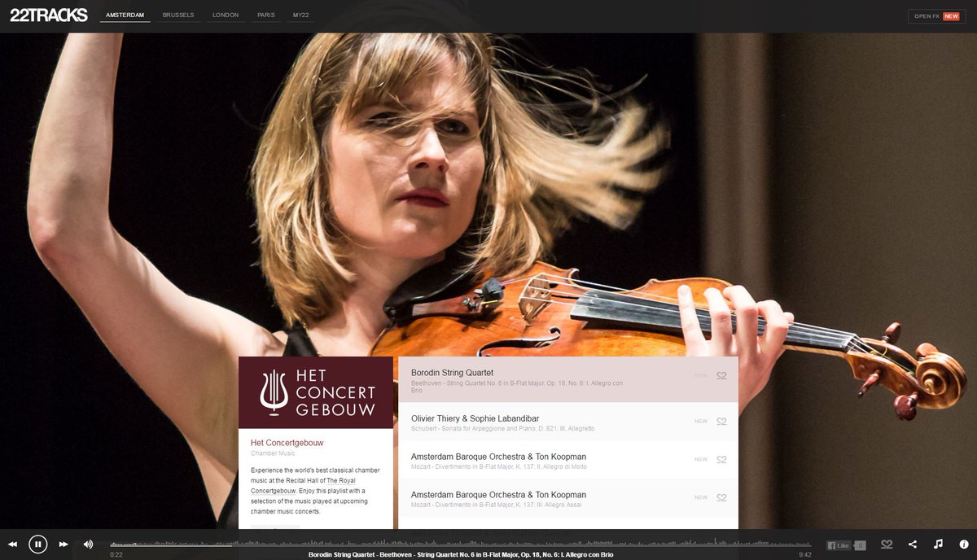The width and height of the screenshot is (977, 560).
Task: Click the Chamber Music genre label
Action: [x=273, y=453]
